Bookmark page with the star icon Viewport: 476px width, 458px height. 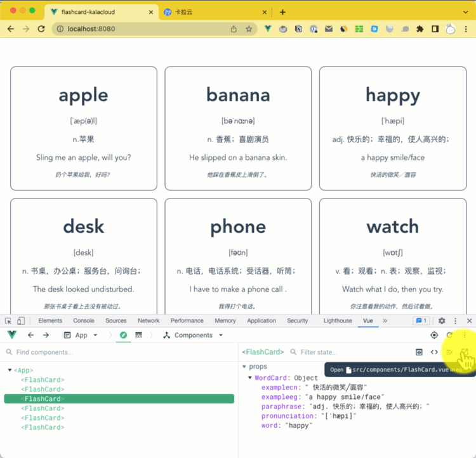(x=249, y=29)
